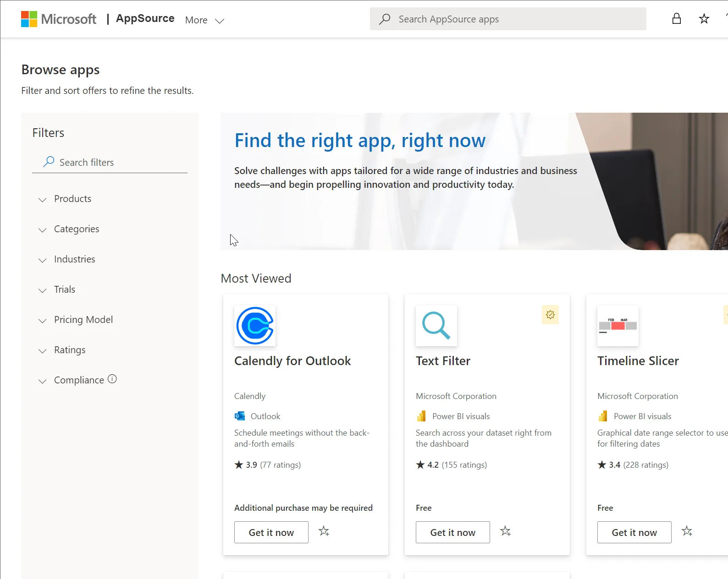Click the Calendly publisher name
The height and width of the screenshot is (579, 728).
click(x=250, y=396)
